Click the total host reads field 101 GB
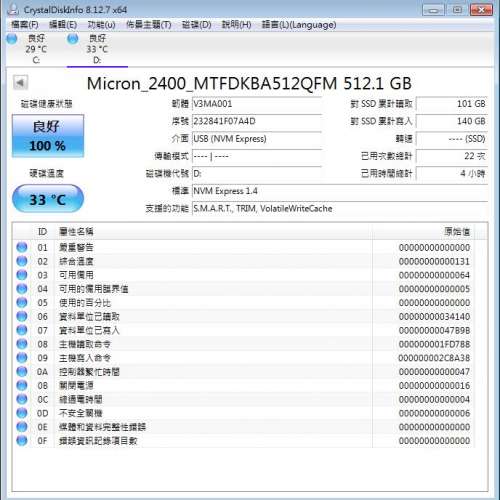Screen dimensions: 500x500 pos(452,104)
